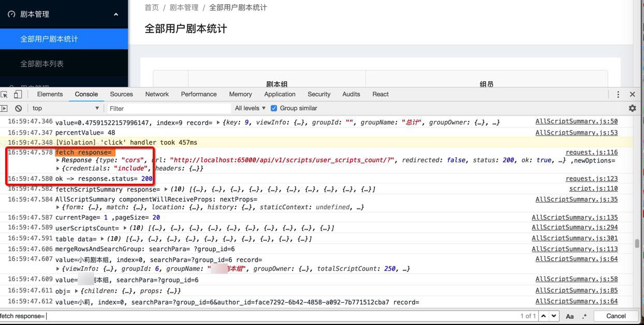Click the console vertical scrollbar thumb
This screenshot has height=325, width=644.
tap(637, 243)
